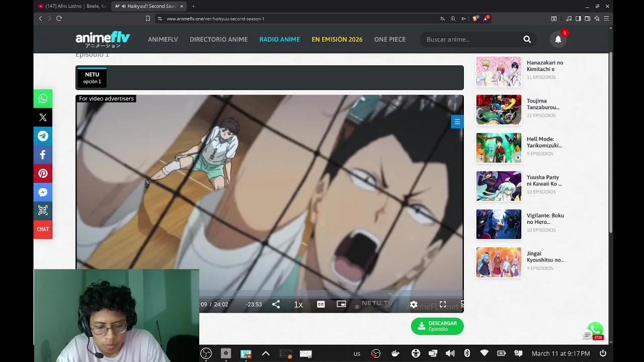Open Hell Mode: Yarikomizuki title link
The image size is (644, 362).
pyautogui.click(x=544, y=142)
